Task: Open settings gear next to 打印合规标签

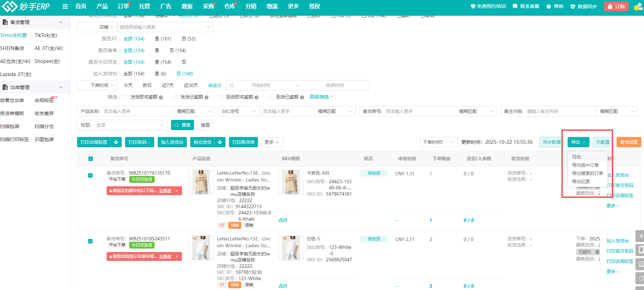Action: pos(116,142)
